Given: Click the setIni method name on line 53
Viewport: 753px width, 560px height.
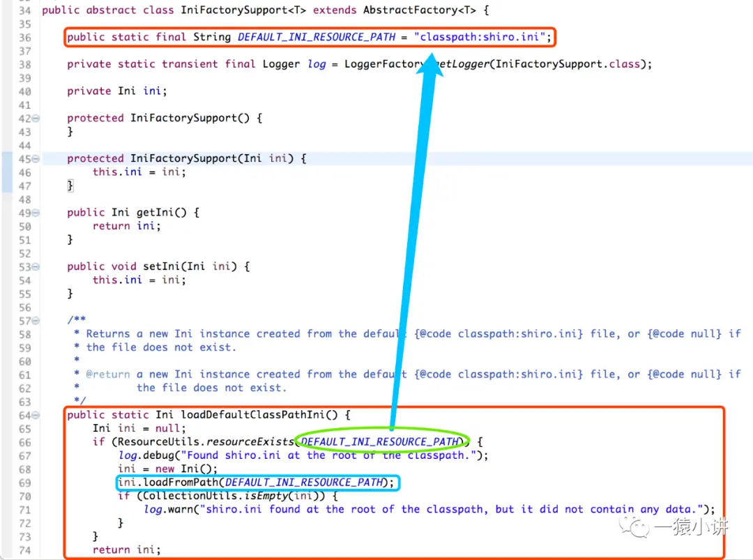Looking at the screenshot, I should pyautogui.click(x=162, y=266).
